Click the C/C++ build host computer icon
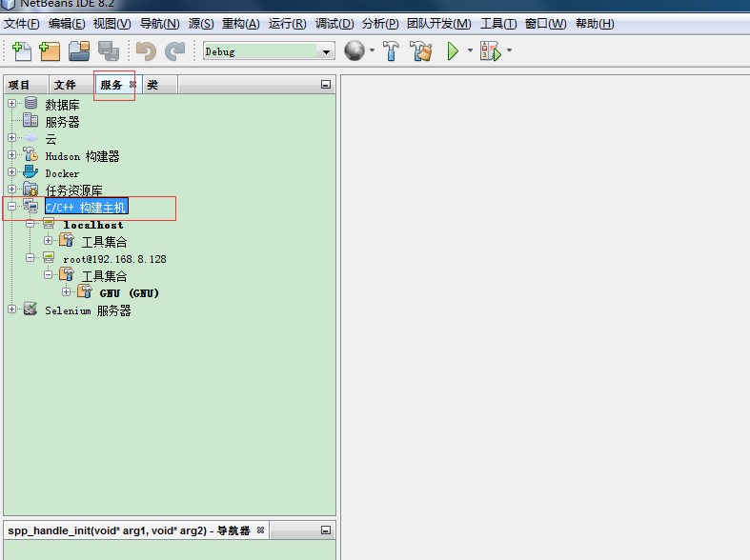This screenshot has width=750, height=560. (x=30, y=207)
